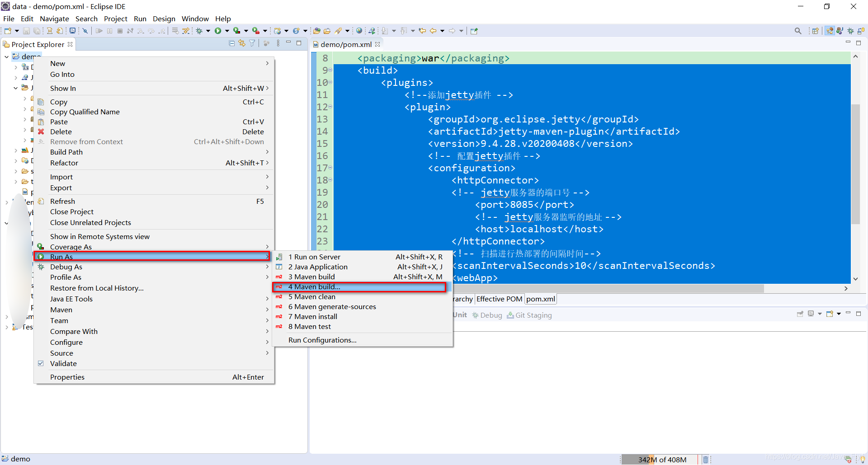The image size is (868, 465).
Task: Click the green Run toolbar icon
Action: pyautogui.click(x=218, y=31)
